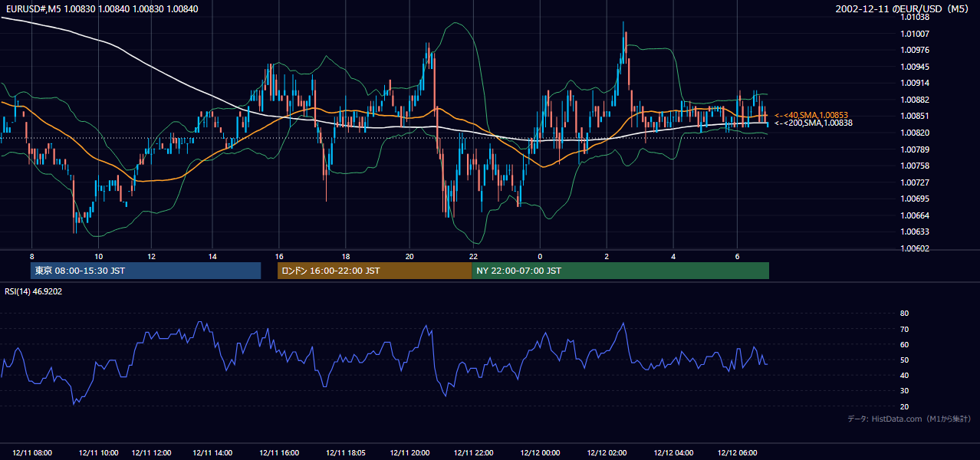Click RSI scale level 60
The width and height of the screenshot is (980, 460).
point(904,344)
